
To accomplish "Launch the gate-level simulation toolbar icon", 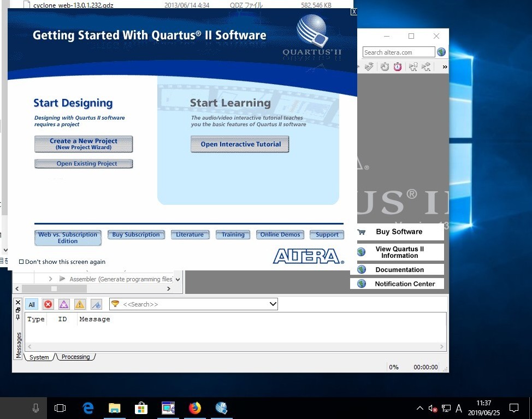I will [426, 67].
